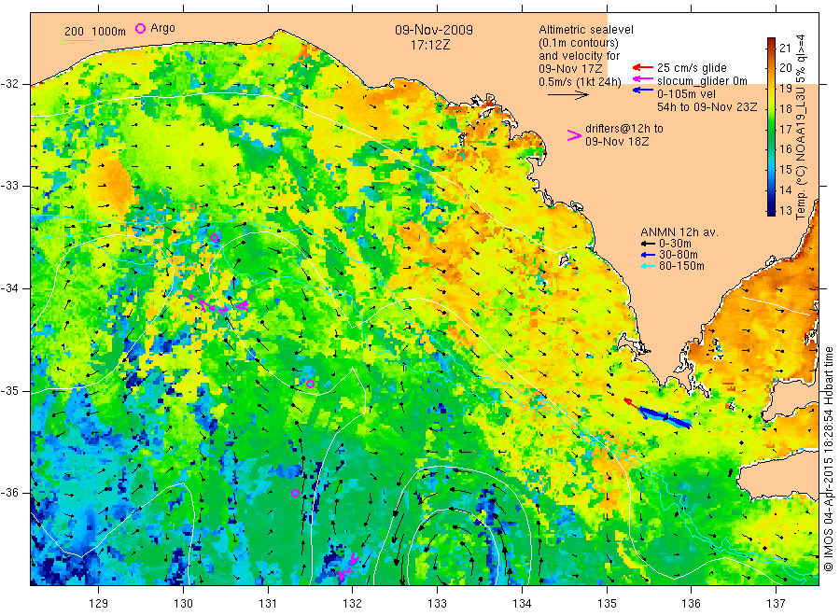This screenshot has width=840, height=616.
Task: Click the '30-80m' depth label
Action: pos(679,255)
